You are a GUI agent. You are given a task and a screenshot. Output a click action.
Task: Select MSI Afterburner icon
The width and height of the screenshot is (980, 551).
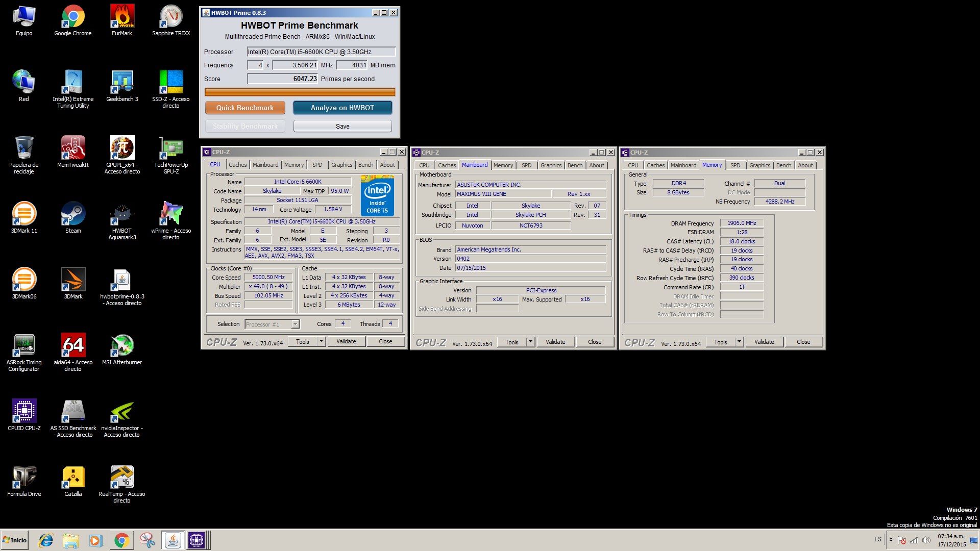(x=122, y=349)
